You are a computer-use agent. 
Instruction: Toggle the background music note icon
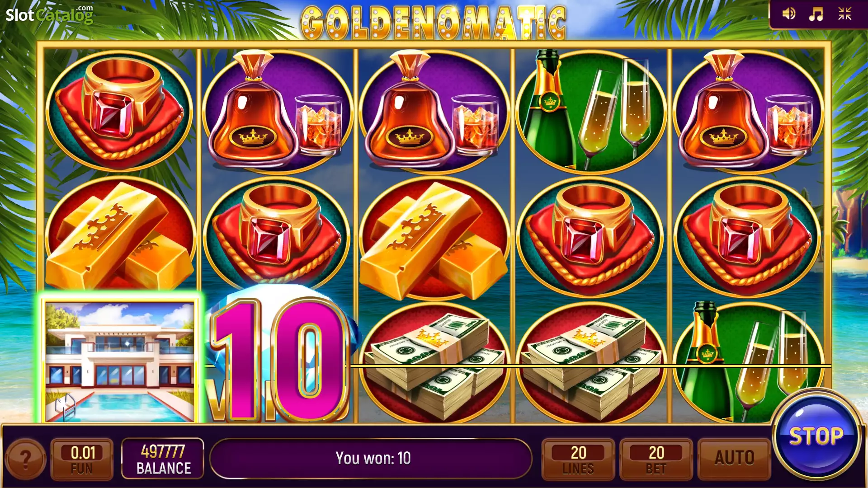816,14
